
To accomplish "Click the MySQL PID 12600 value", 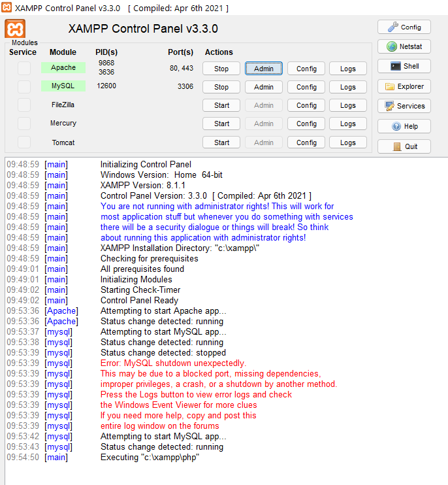I will 106,86.
